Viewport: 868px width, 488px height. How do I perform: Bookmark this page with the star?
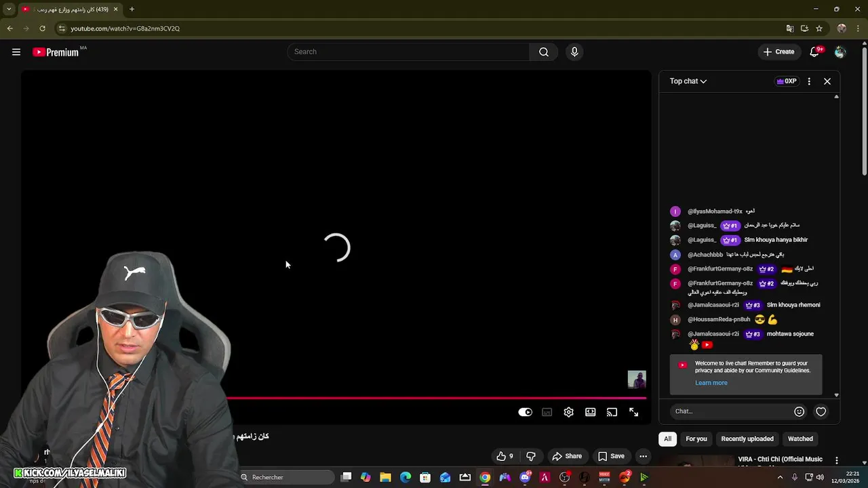[819, 28]
